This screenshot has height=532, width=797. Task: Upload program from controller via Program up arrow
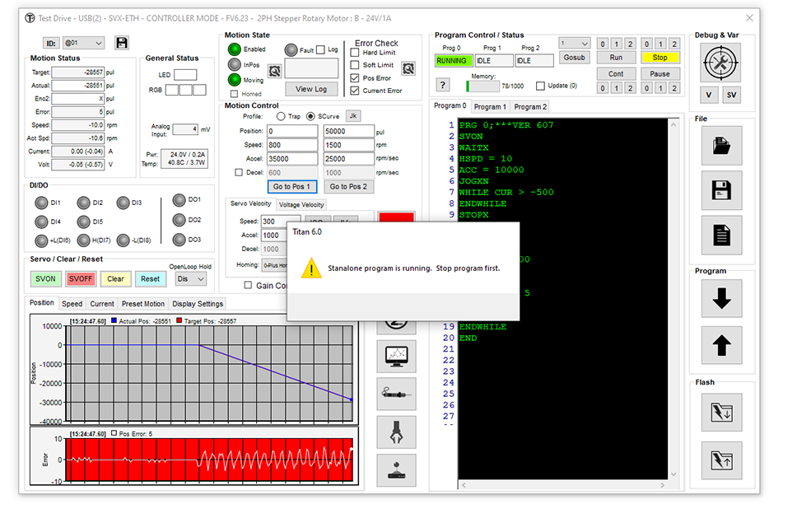pos(722,345)
